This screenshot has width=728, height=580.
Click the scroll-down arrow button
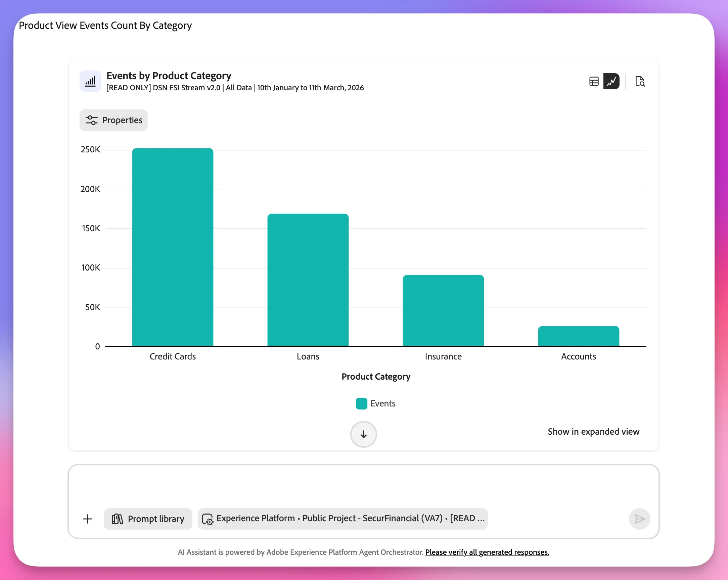363,434
